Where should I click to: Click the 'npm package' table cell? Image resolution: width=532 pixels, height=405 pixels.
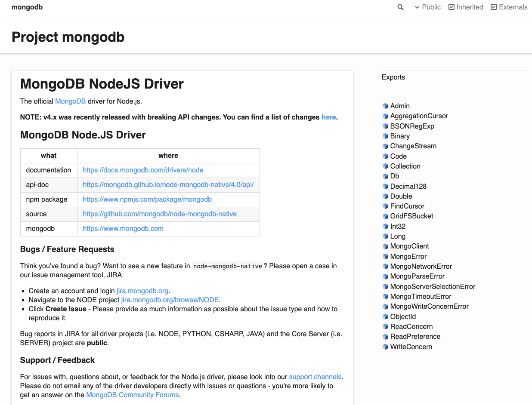(49, 199)
